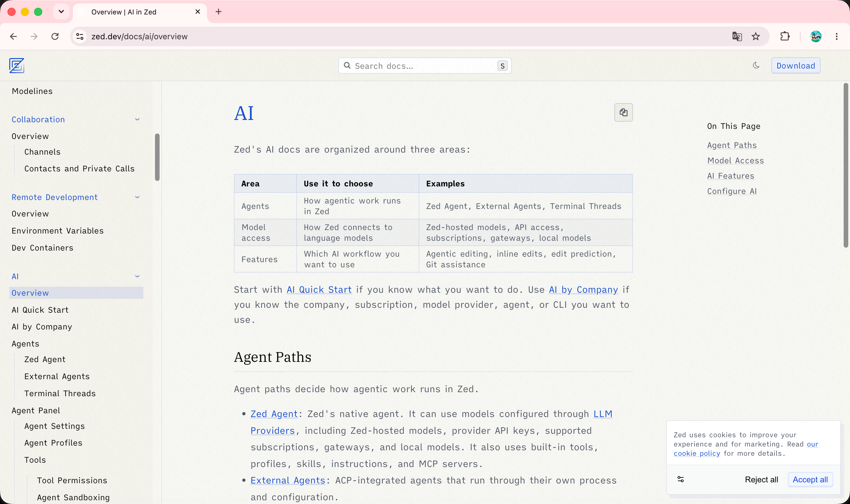Jump to AI Features in On This Page
Screen dimensions: 850x504
tap(731, 176)
